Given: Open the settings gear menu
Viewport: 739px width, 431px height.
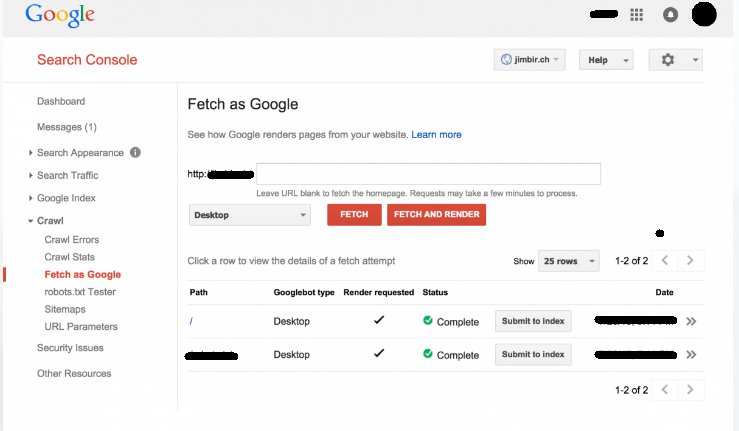Looking at the screenshot, I should pyautogui.click(x=675, y=60).
